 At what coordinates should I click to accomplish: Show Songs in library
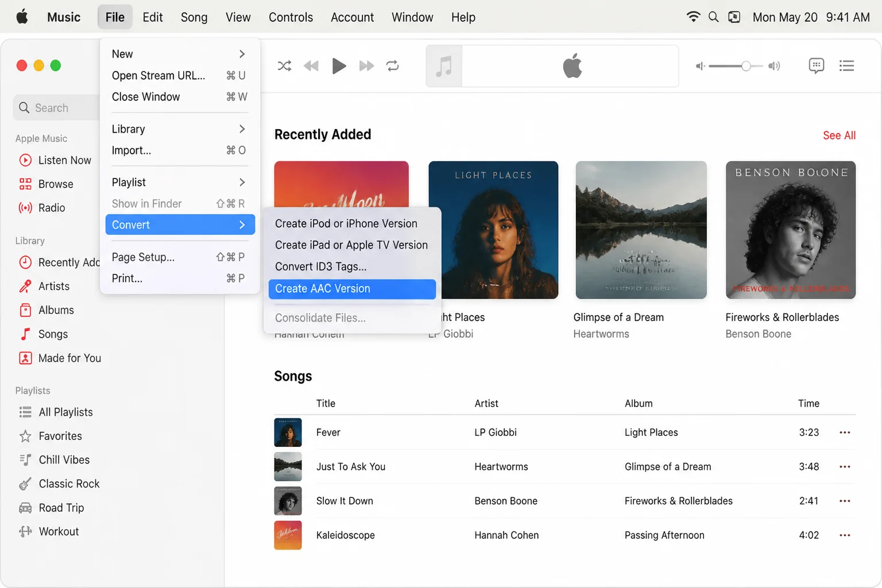click(x=43, y=334)
